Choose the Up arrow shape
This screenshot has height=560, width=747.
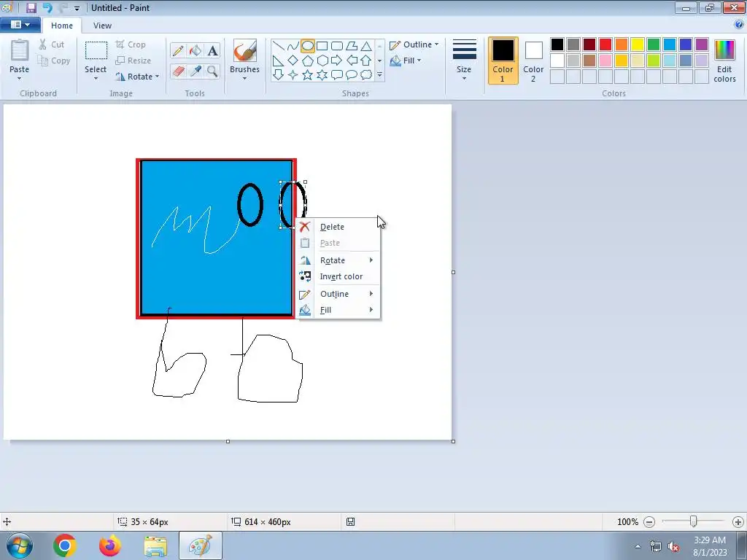366,61
